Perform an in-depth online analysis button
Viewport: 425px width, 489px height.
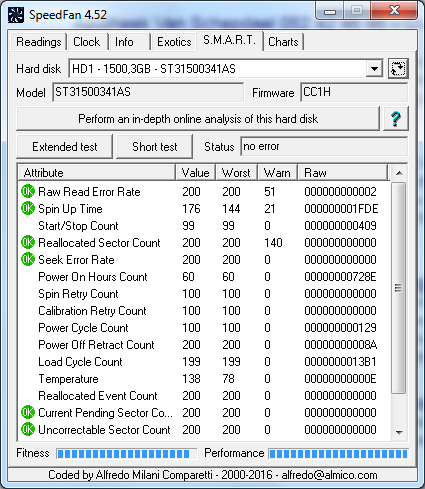pyautogui.click(x=198, y=119)
